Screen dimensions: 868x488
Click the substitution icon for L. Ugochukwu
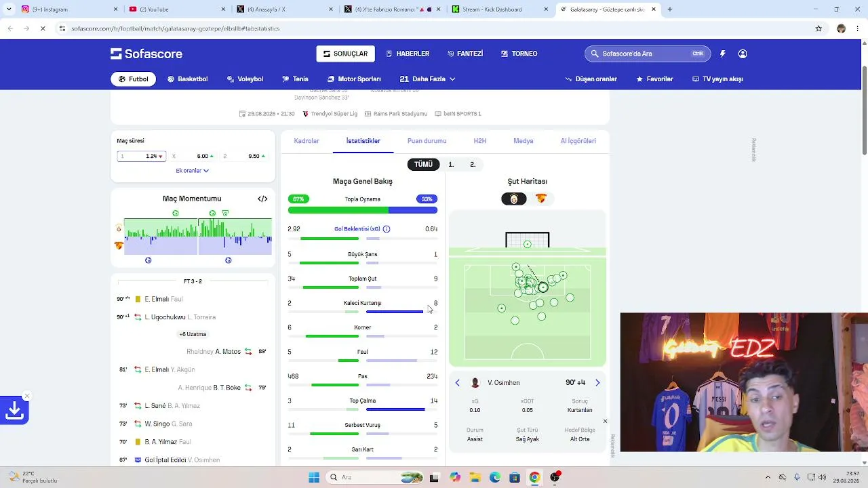point(138,317)
